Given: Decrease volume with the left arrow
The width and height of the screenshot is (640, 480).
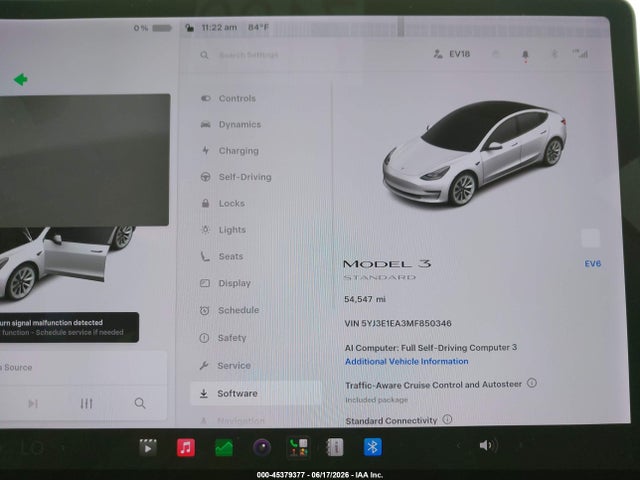Looking at the screenshot, I should pyautogui.click(x=458, y=445).
